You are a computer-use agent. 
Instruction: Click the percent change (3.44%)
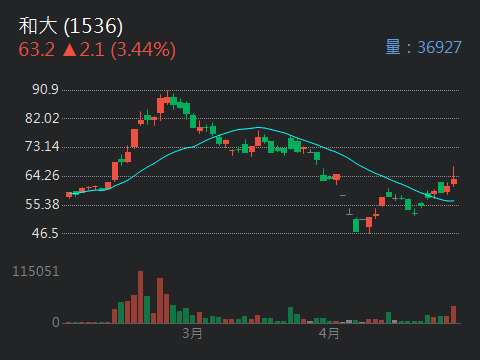(x=143, y=50)
